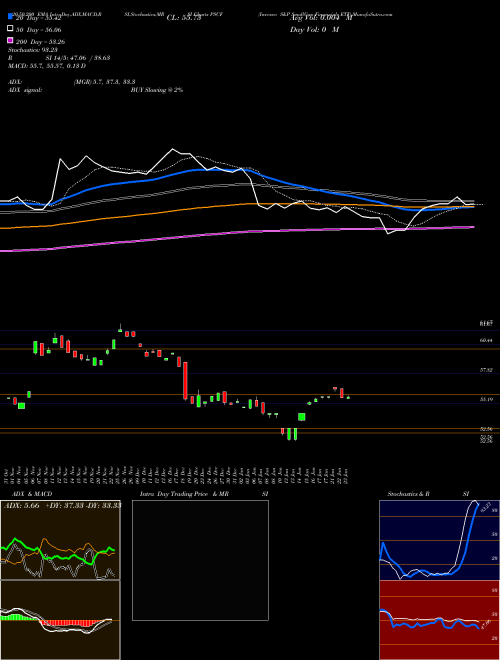
Task: Click the white 50 Day legend swatch
Action: 10,29
